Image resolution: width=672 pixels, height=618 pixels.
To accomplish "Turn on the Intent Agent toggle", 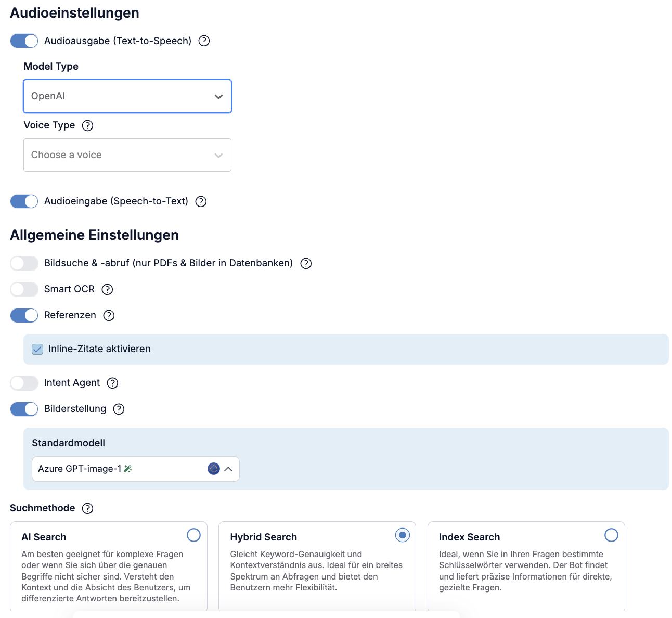I will pyautogui.click(x=24, y=383).
